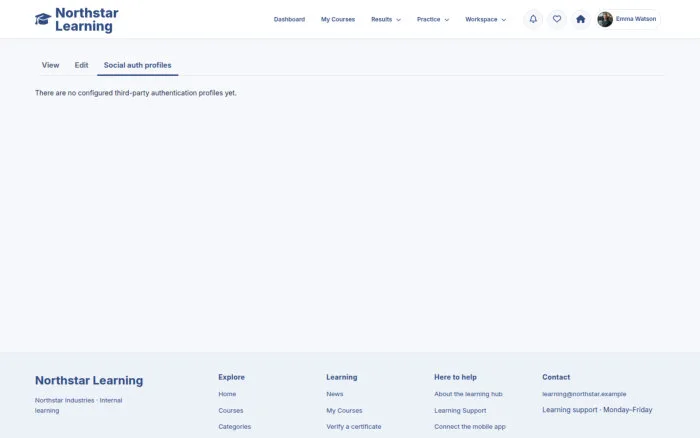Click 'Northstar Industries · Internal learning' text

tap(79, 405)
